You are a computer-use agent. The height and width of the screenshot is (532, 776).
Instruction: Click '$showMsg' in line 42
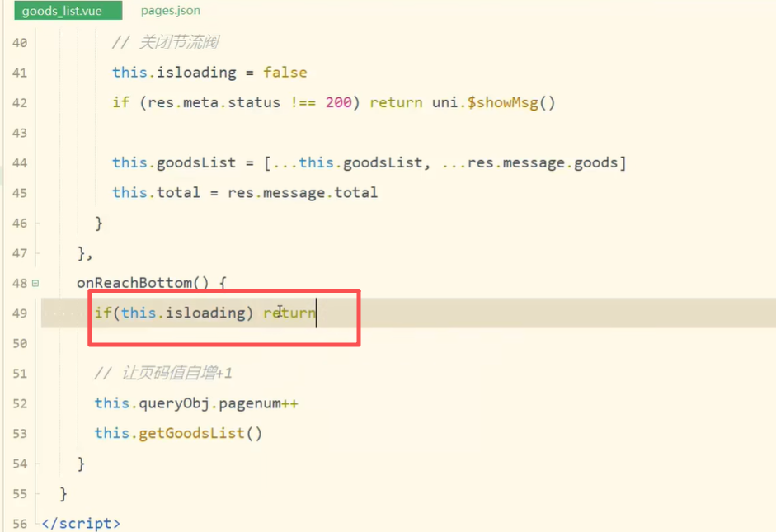pyautogui.click(x=502, y=102)
